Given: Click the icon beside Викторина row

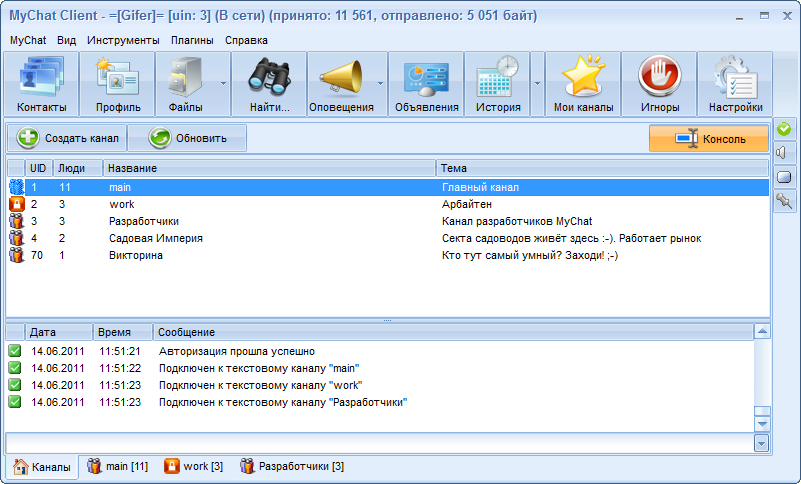Looking at the screenshot, I should (16, 255).
